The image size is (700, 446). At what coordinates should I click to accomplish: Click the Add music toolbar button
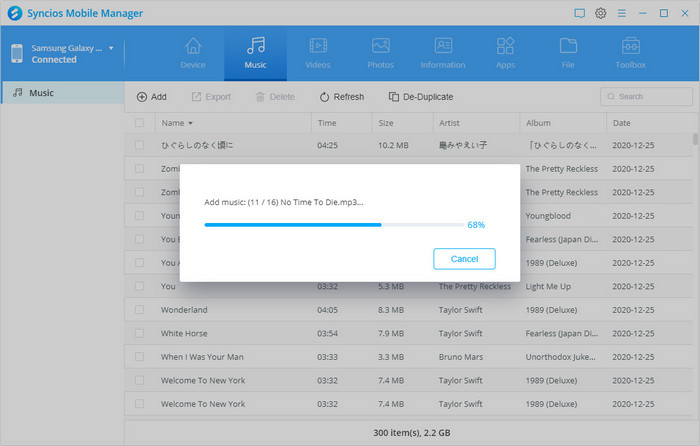click(152, 97)
